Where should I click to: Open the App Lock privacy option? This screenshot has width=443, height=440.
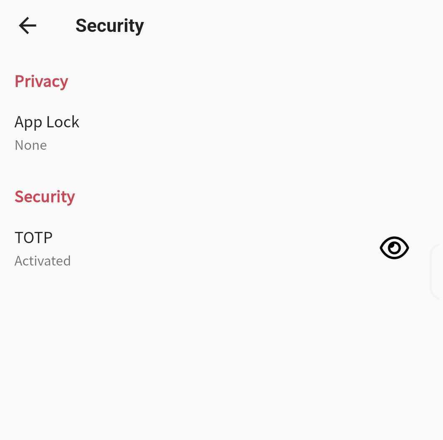click(x=221, y=133)
